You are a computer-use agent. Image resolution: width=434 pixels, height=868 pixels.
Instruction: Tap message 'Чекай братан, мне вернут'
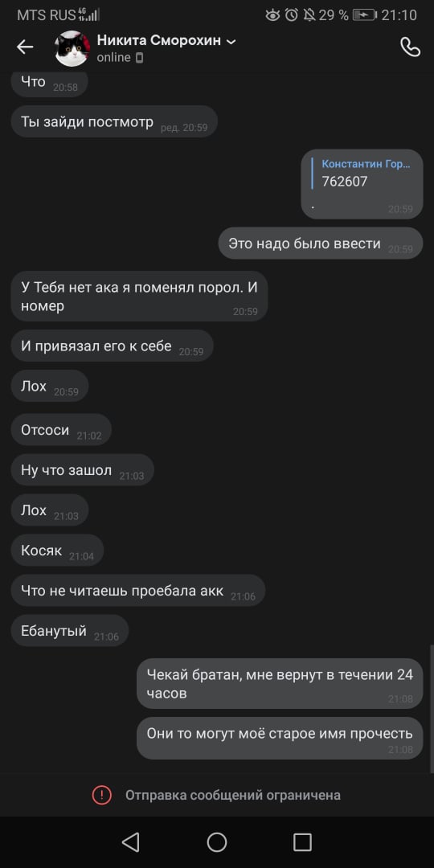tap(280, 684)
